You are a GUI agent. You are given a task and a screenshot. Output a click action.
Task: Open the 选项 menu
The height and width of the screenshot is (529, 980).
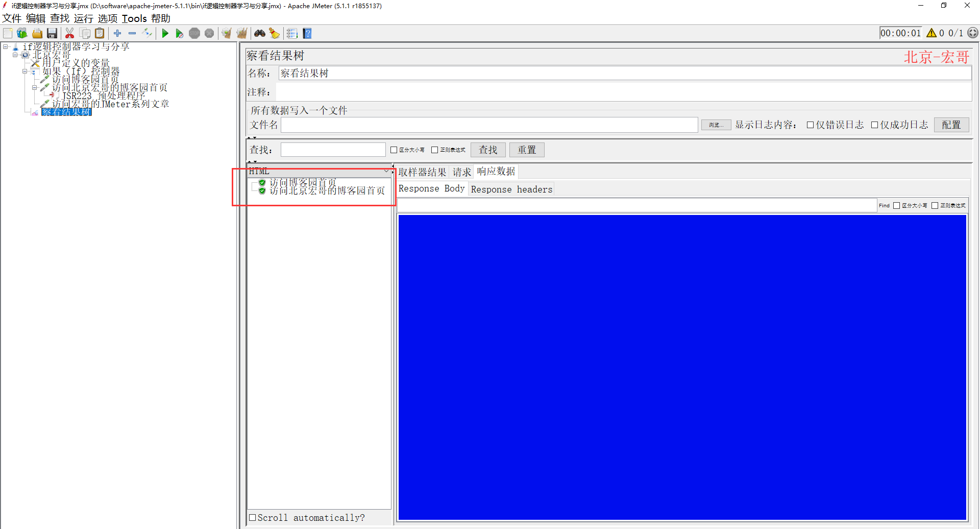point(108,18)
